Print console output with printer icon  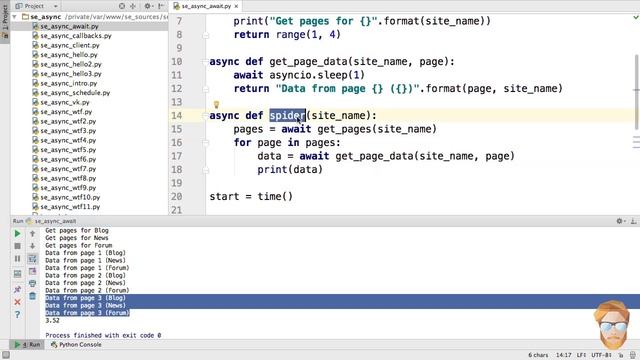click(33, 283)
